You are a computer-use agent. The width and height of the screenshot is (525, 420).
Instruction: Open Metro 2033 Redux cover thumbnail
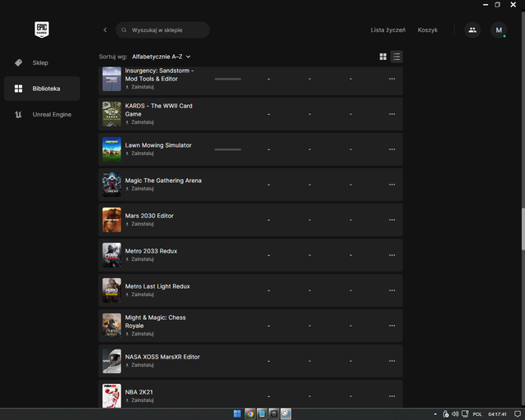point(112,255)
